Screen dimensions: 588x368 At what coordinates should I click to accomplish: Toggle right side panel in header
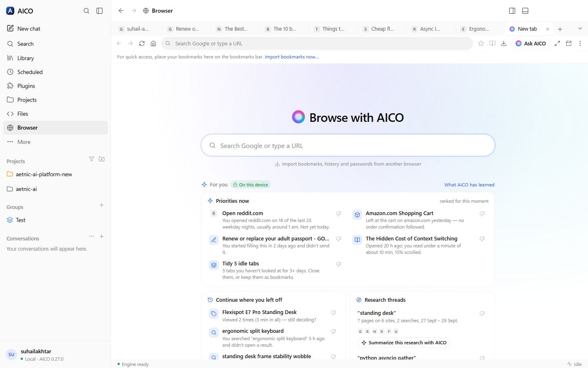click(x=512, y=11)
